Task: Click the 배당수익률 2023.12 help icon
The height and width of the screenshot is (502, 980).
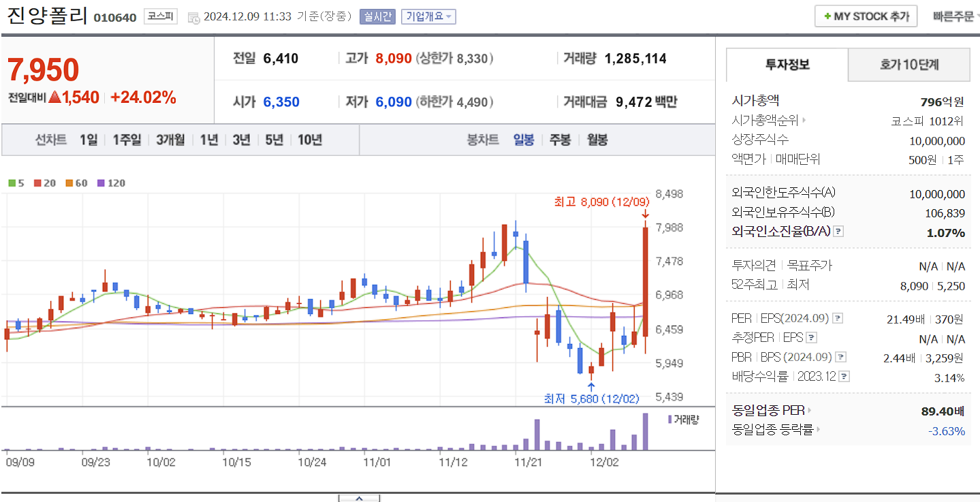Action: point(843,375)
